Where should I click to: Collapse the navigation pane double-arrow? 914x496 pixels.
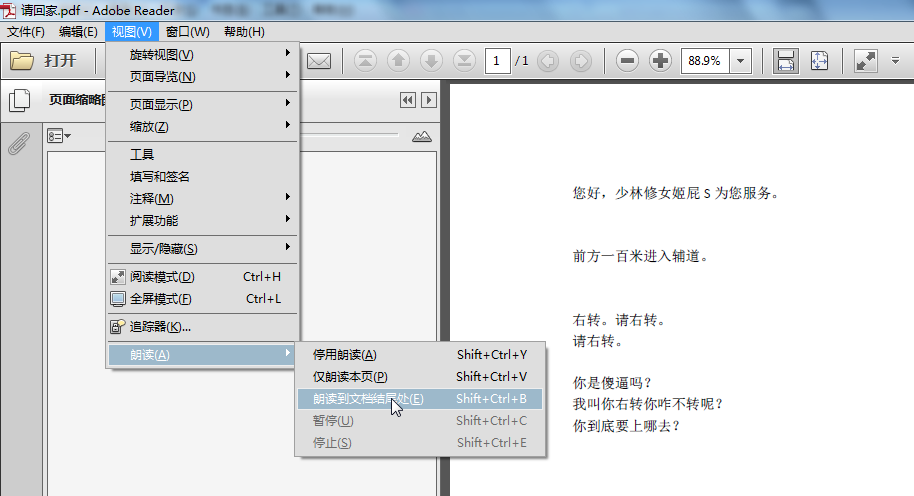(x=407, y=100)
